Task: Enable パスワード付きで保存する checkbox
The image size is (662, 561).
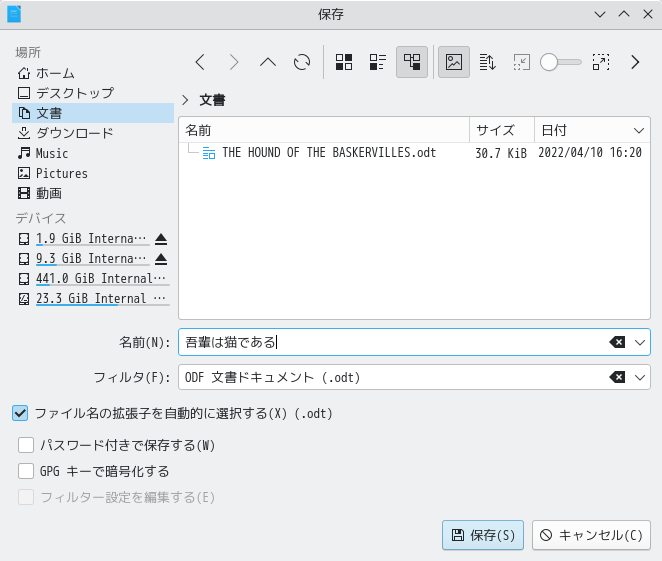Action: 26,445
